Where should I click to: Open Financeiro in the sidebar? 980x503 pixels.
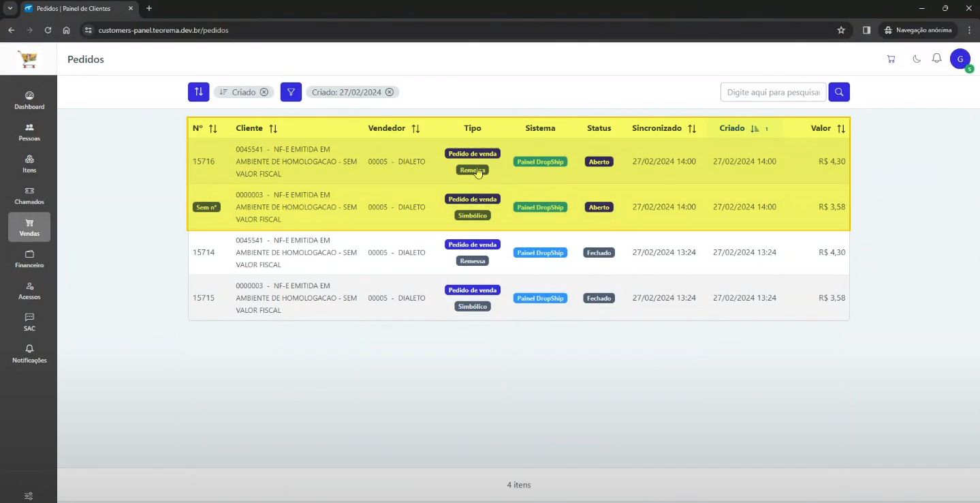pyautogui.click(x=29, y=259)
